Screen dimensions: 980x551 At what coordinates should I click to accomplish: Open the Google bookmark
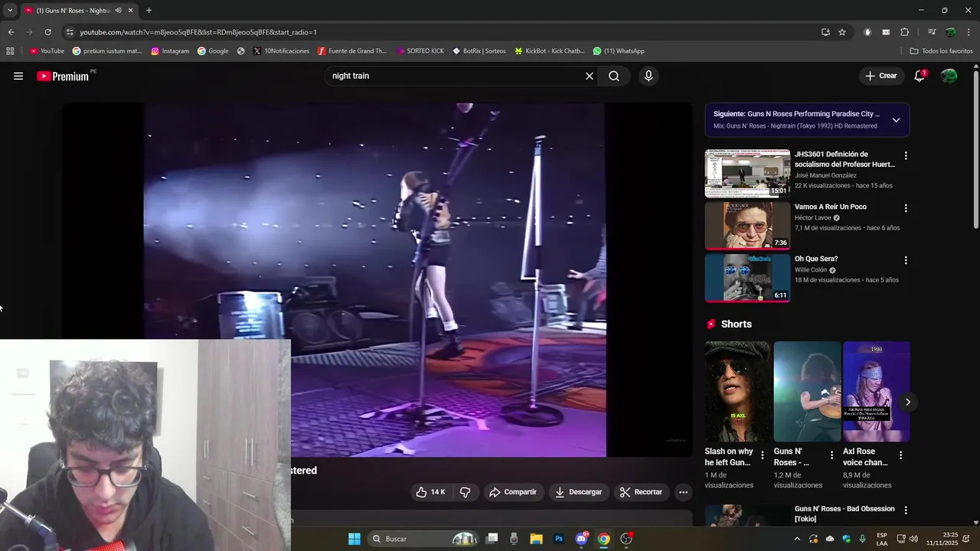point(213,51)
